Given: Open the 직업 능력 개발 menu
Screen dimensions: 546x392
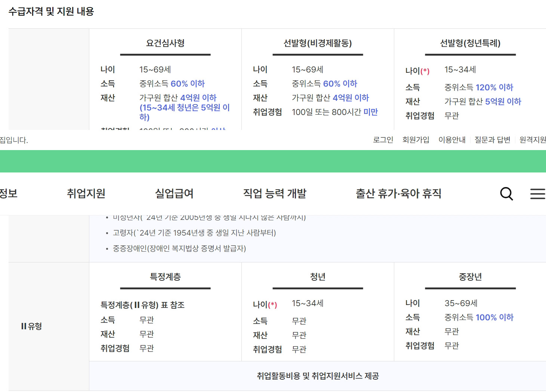Looking at the screenshot, I should click(275, 193).
